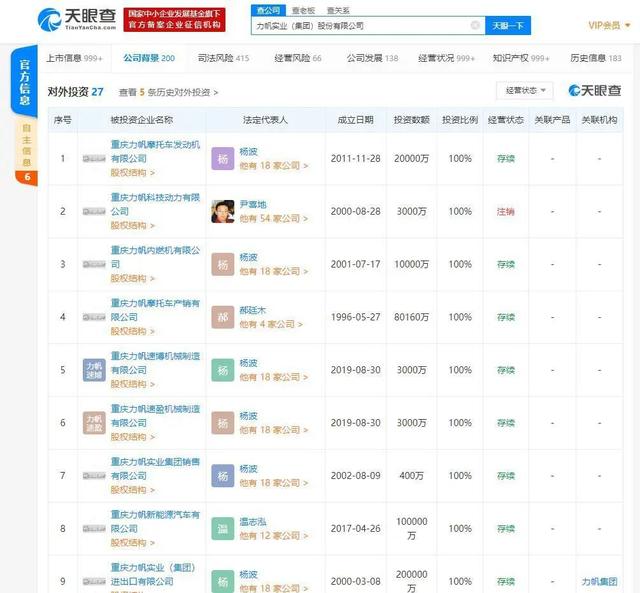The width and height of the screenshot is (640, 593).
Task: Open the 经营风险 66 tab
Action: coord(298,58)
